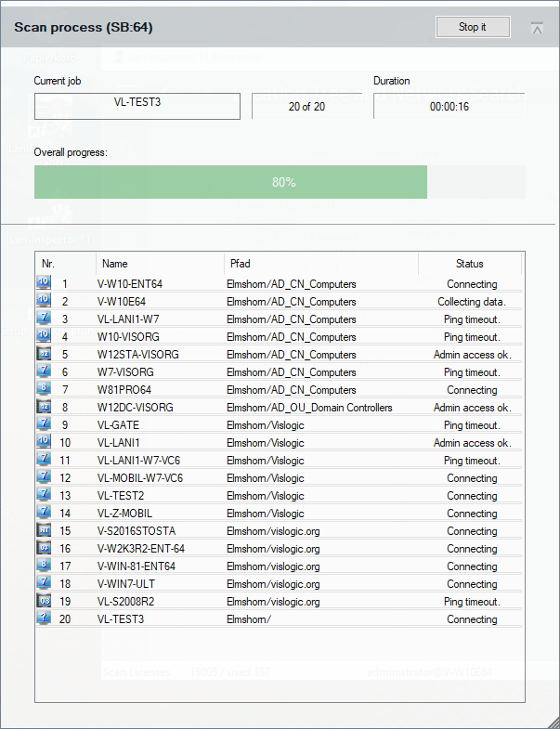Click the 20 of 20 counter box
The height and width of the screenshot is (729, 560).
click(306, 106)
